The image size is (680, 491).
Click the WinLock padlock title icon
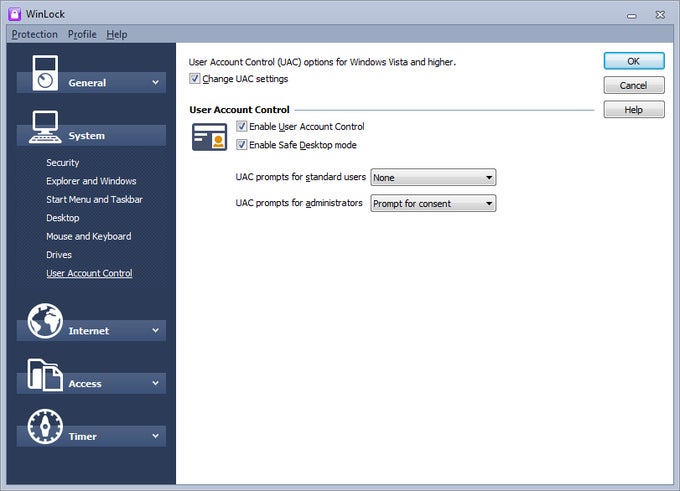coord(14,13)
